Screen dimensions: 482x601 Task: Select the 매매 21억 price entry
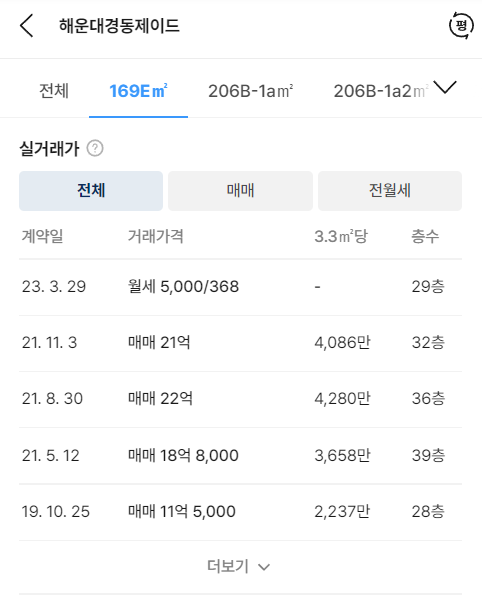point(159,343)
